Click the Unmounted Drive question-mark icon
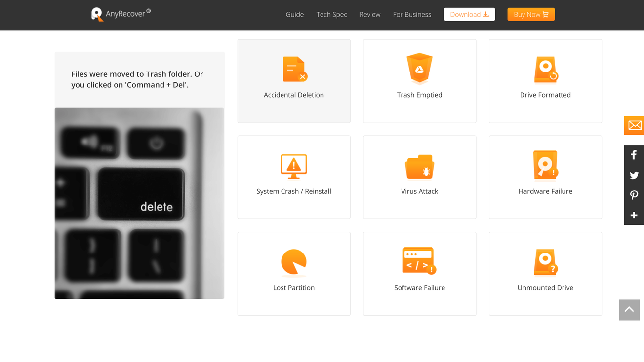The height and width of the screenshot is (362, 644). point(545,262)
